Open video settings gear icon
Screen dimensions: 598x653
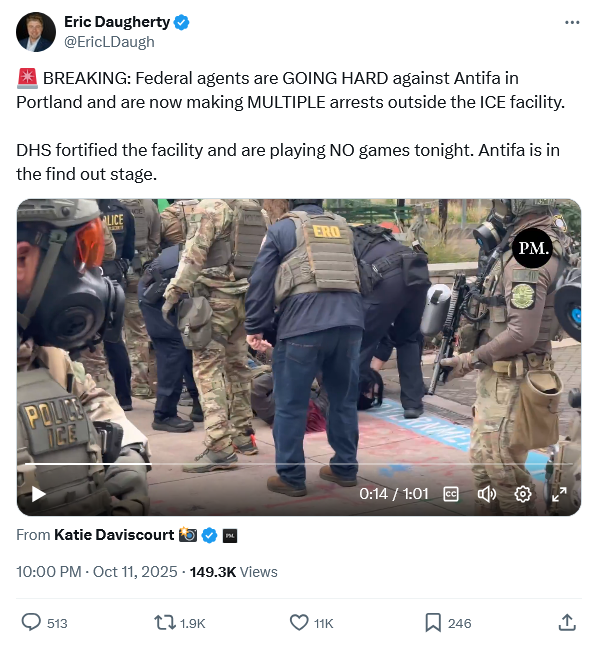pos(523,494)
